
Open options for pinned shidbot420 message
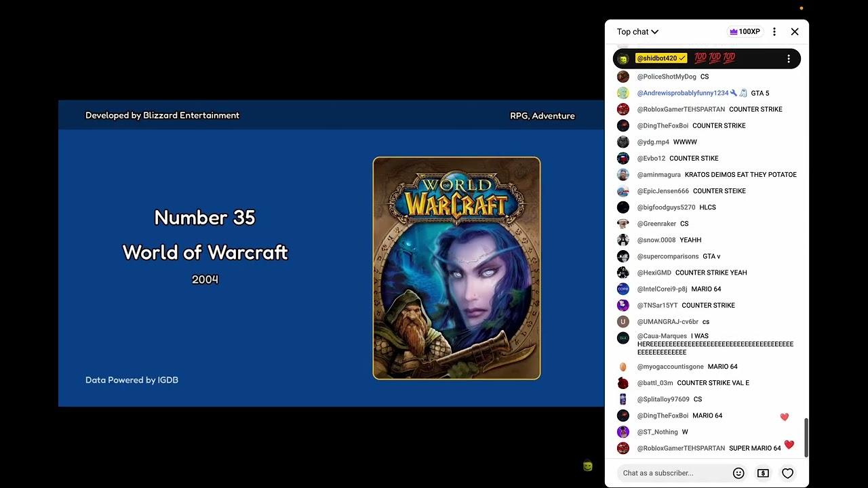tap(789, 59)
